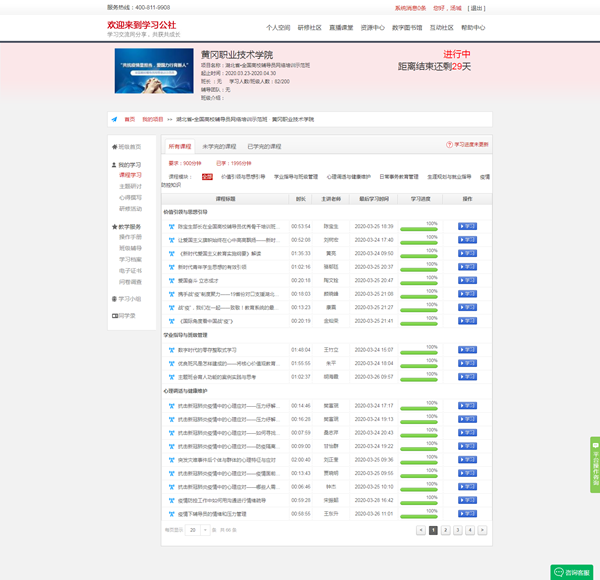
Task: Open the per-page count dropdown showing 20
Action: [x=195, y=529]
